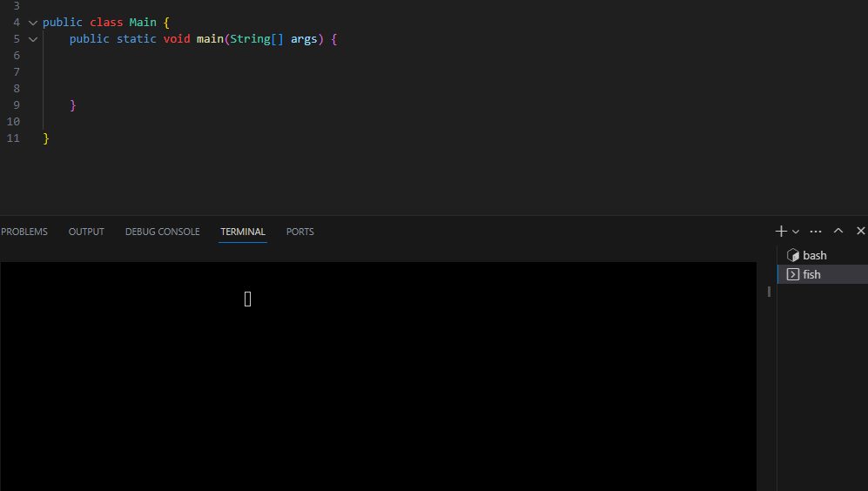Click line number 6 in the gutter

click(17, 56)
